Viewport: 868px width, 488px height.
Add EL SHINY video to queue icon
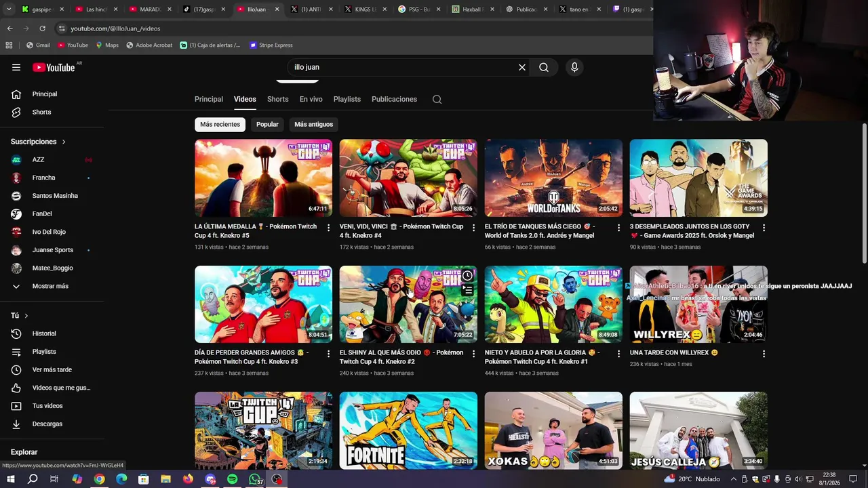[x=467, y=291]
